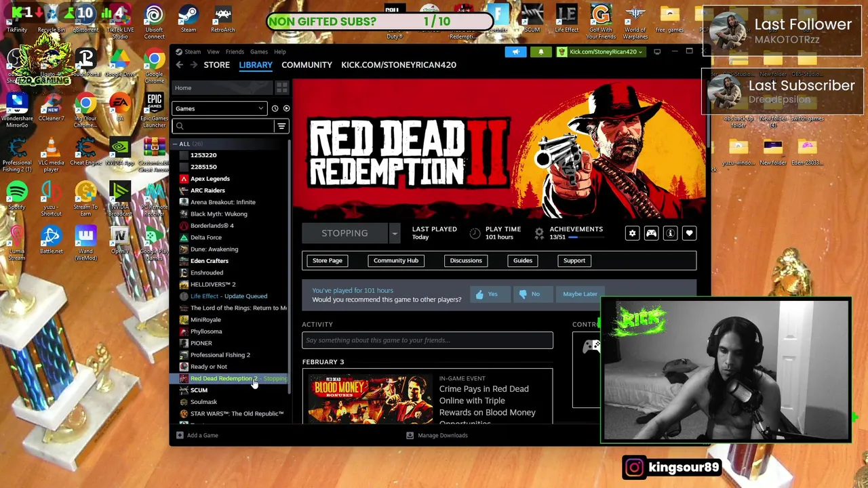Launch Epic Games Launcher shortcut
This screenshot has width=868, height=488.
click(154, 110)
